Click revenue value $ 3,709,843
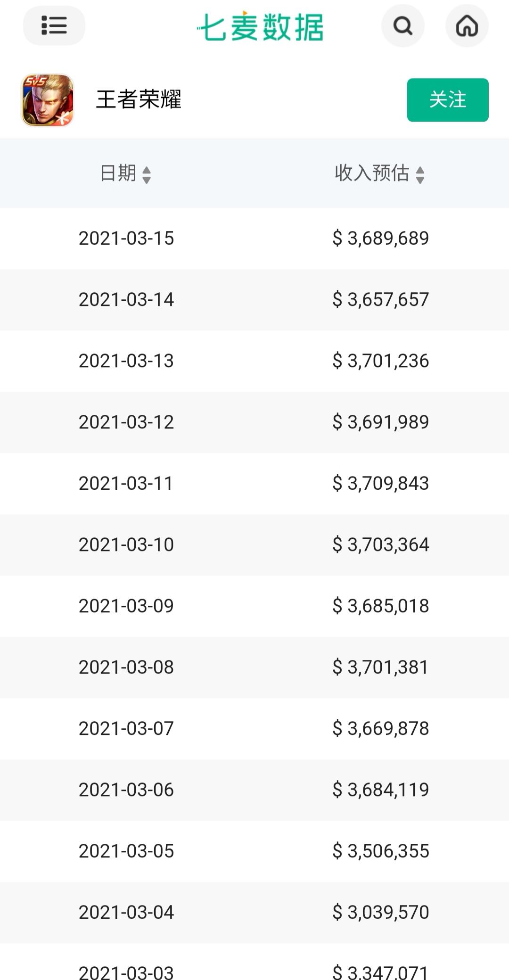This screenshot has width=509, height=980. [x=381, y=484]
